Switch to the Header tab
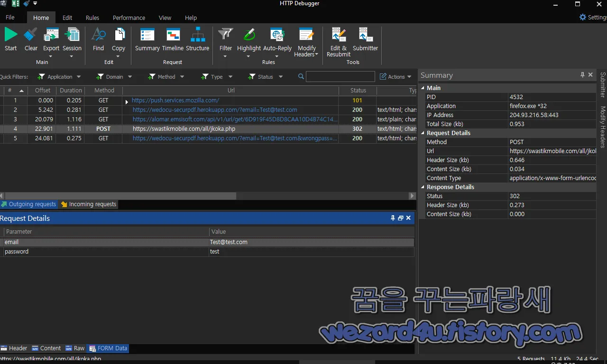The height and width of the screenshot is (364, 607). tap(14, 348)
